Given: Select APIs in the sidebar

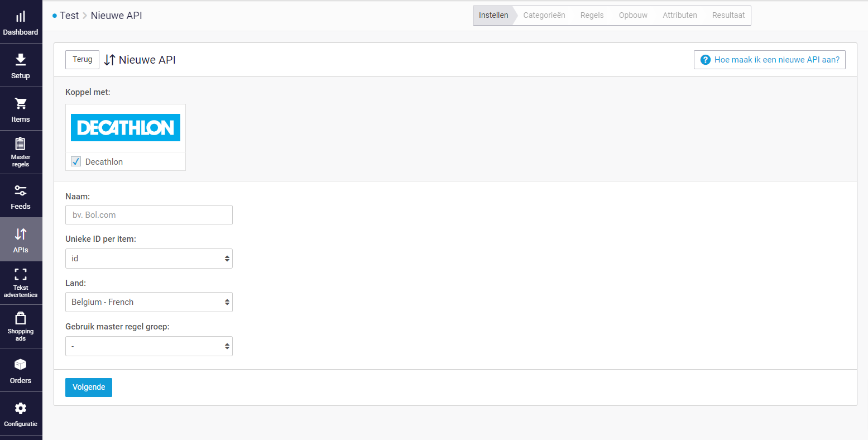Looking at the screenshot, I should click(x=21, y=240).
